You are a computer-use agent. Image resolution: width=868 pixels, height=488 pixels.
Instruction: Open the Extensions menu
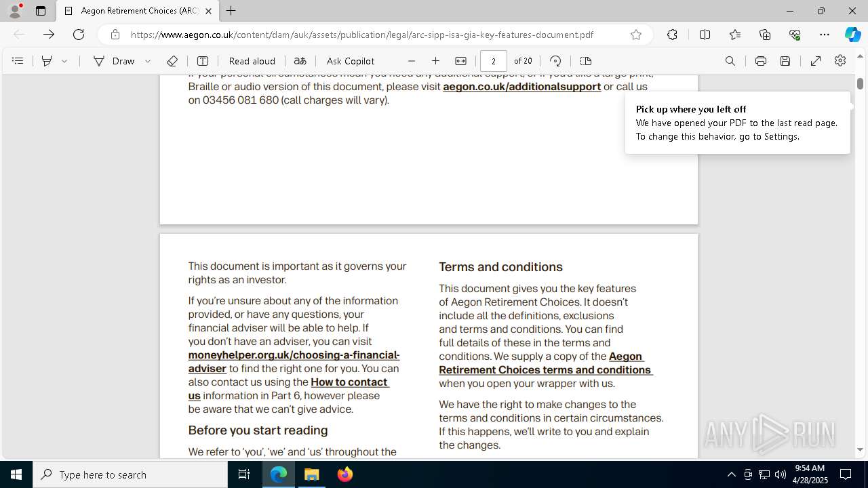pyautogui.click(x=672, y=35)
